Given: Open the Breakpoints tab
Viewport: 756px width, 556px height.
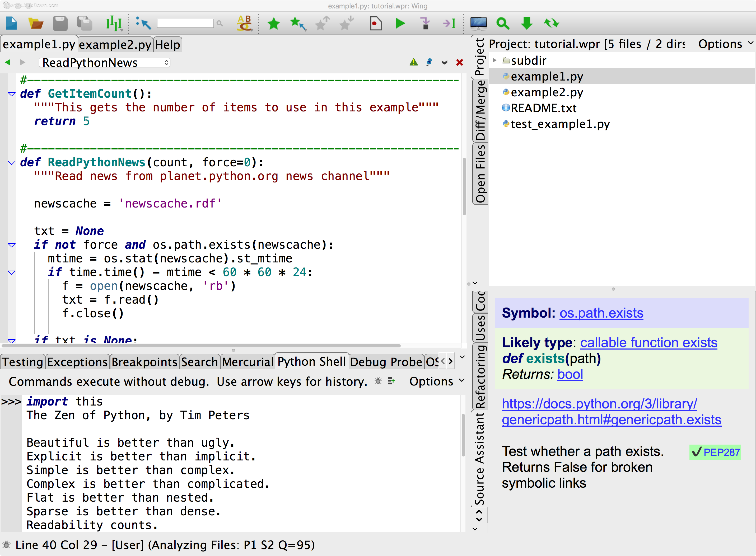Looking at the screenshot, I should point(144,362).
